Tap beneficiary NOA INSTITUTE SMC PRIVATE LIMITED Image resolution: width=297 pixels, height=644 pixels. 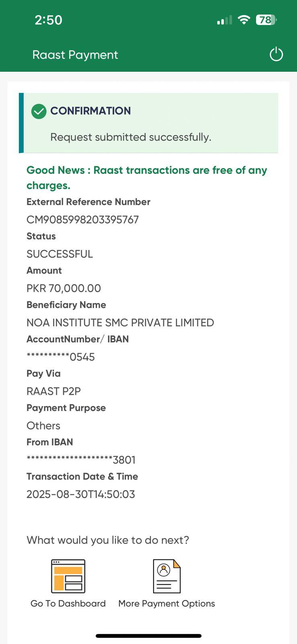[x=120, y=322]
